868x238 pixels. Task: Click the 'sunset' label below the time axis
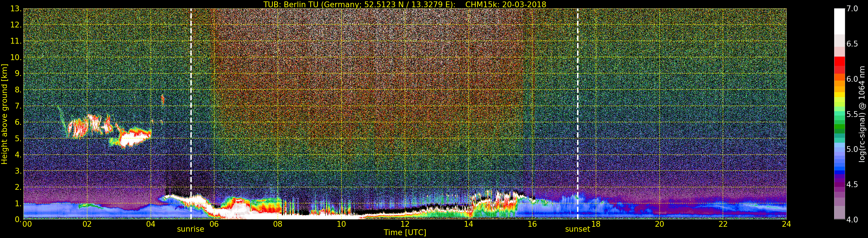[x=578, y=229]
